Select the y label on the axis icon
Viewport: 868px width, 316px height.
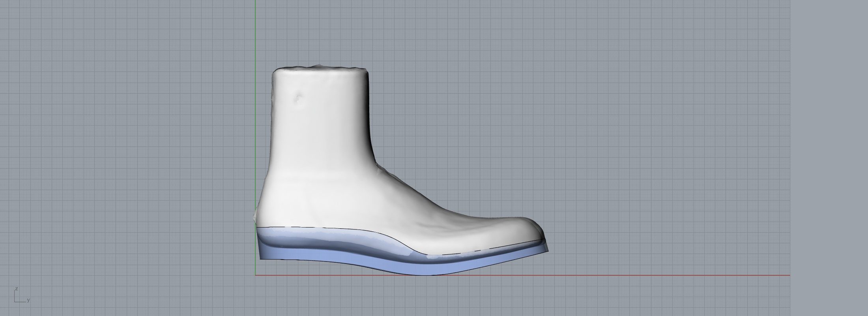(x=28, y=300)
